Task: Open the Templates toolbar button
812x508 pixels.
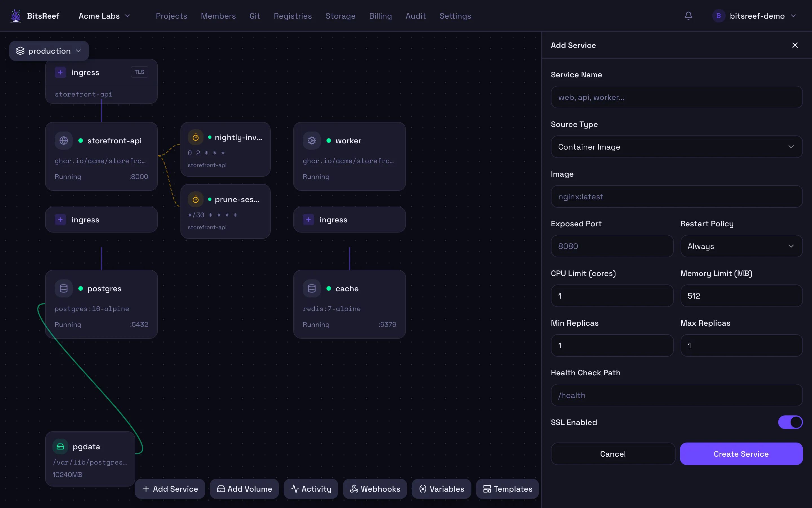Action: point(507,489)
